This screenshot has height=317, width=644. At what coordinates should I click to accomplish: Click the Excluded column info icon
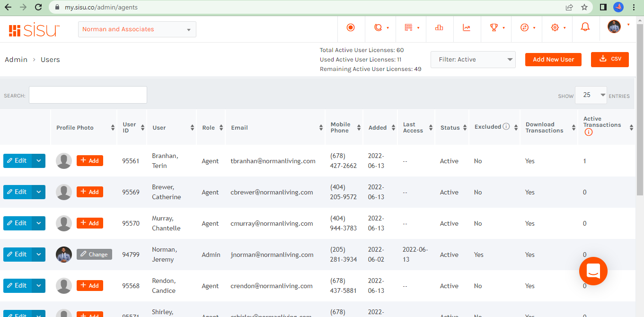click(506, 127)
